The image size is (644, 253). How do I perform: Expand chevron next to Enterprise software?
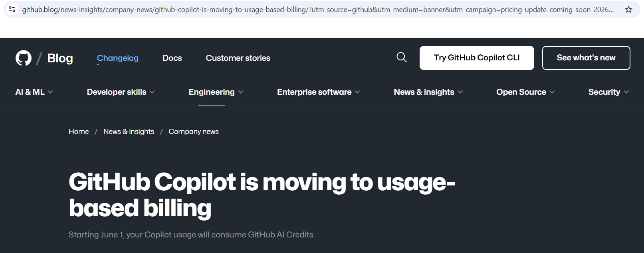point(357,92)
